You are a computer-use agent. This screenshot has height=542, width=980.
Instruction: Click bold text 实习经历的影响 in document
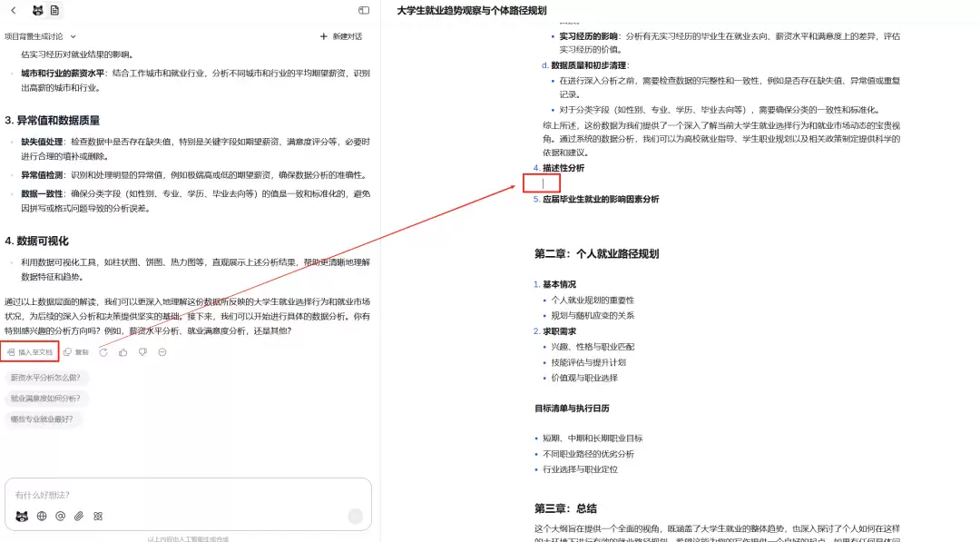coord(588,36)
